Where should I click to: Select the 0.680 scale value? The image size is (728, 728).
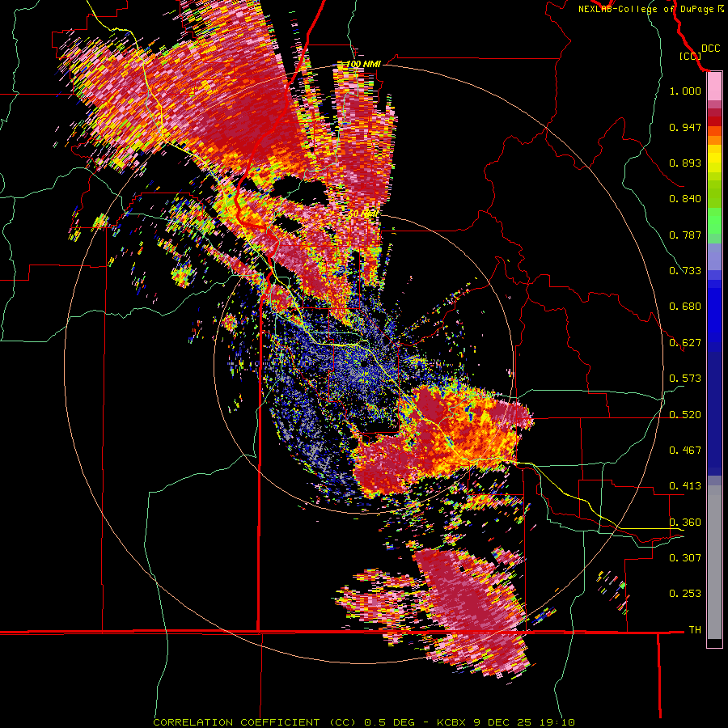[685, 307]
